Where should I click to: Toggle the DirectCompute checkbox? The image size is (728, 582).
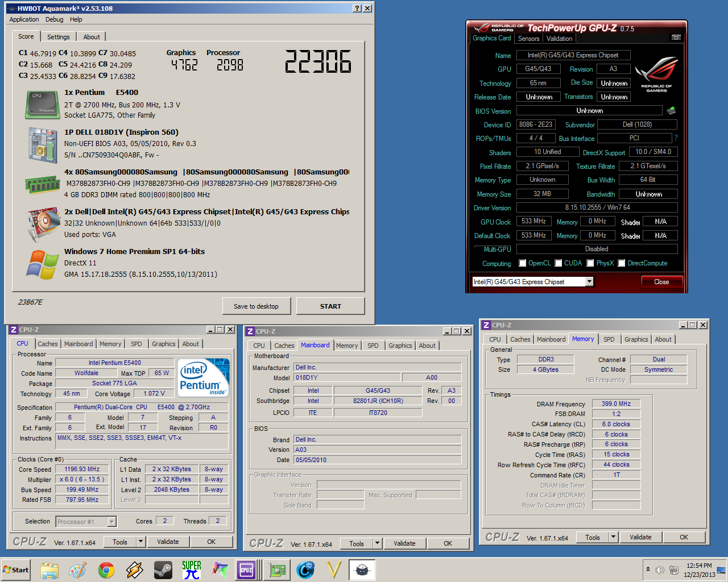tap(622, 263)
